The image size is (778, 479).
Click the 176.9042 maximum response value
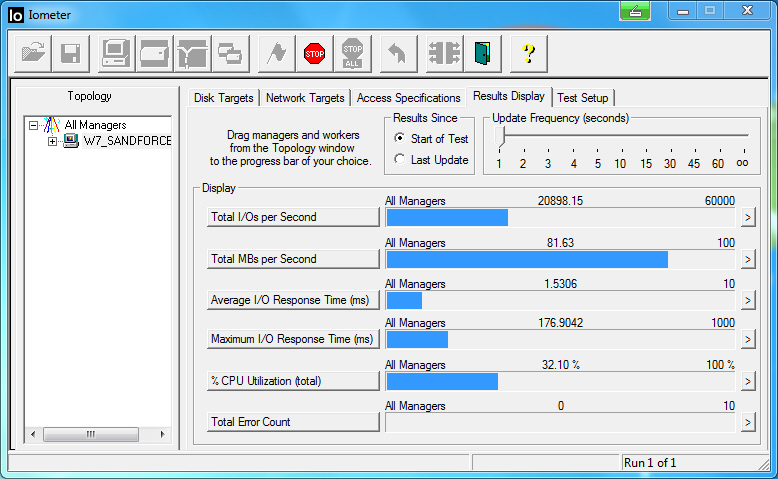[560, 323]
